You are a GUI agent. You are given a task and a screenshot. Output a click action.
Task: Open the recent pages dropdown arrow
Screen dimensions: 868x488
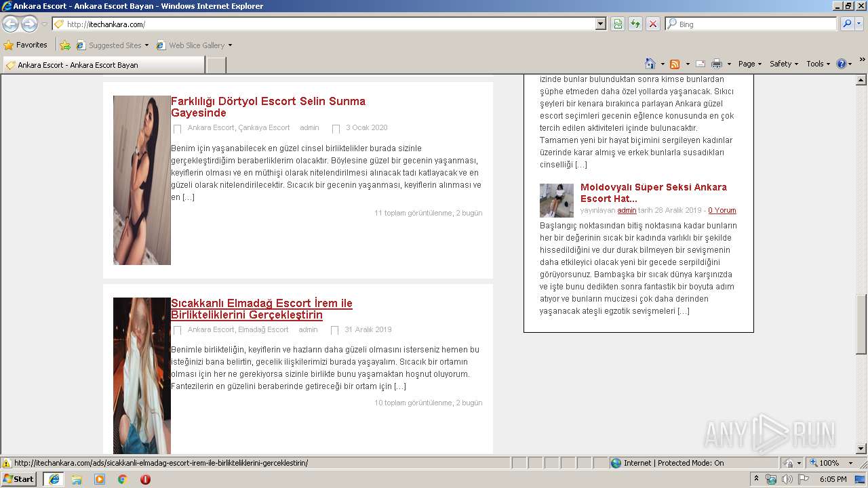[x=44, y=24]
